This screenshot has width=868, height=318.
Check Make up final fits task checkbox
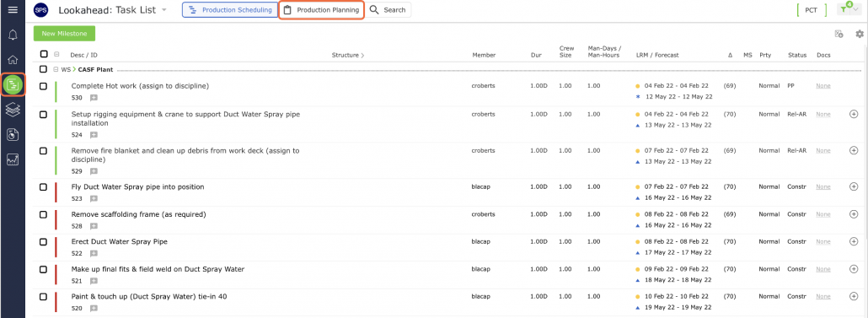pos(44,269)
